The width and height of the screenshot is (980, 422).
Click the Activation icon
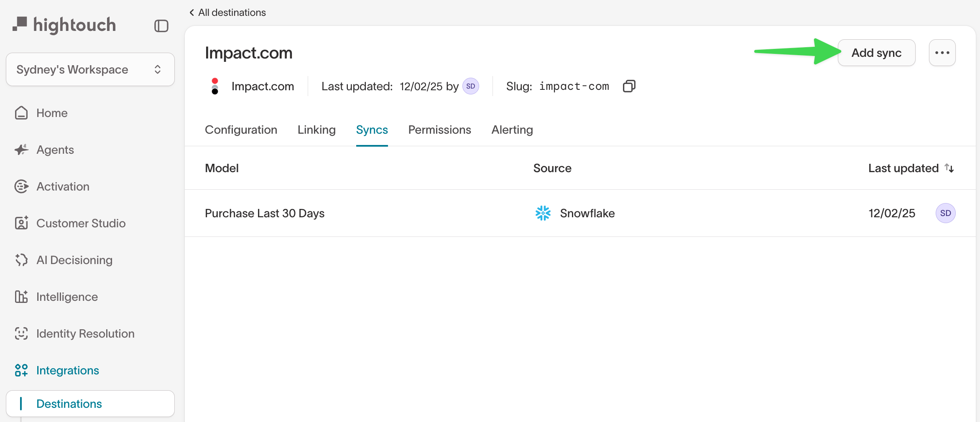(21, 186)
